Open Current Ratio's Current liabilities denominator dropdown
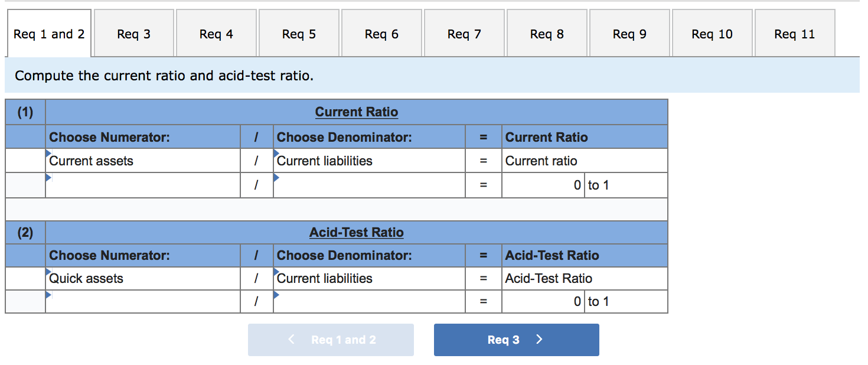 [x=368, y=161]
